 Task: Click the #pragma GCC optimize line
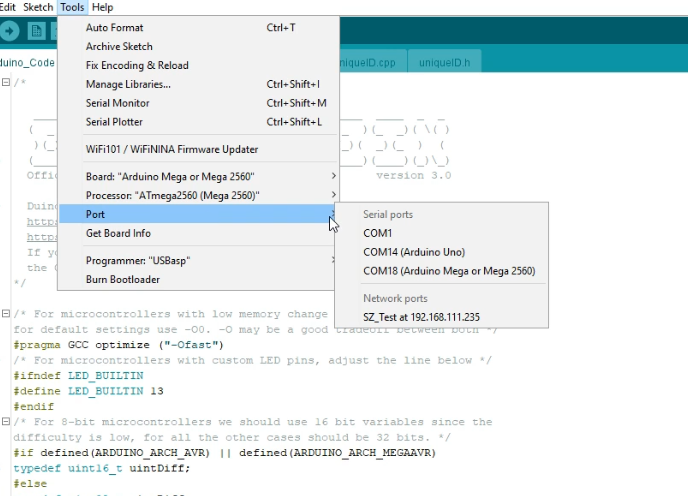click(118, 345)
